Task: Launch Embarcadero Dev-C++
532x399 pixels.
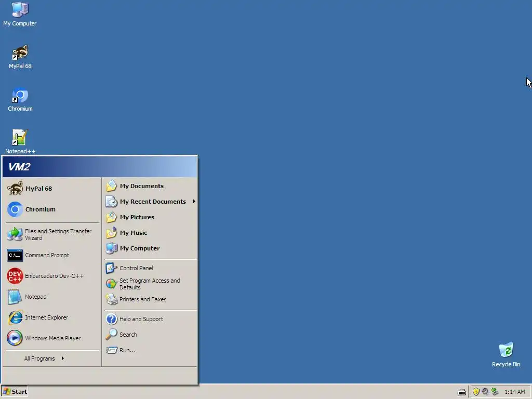Action: click(52, 276)
